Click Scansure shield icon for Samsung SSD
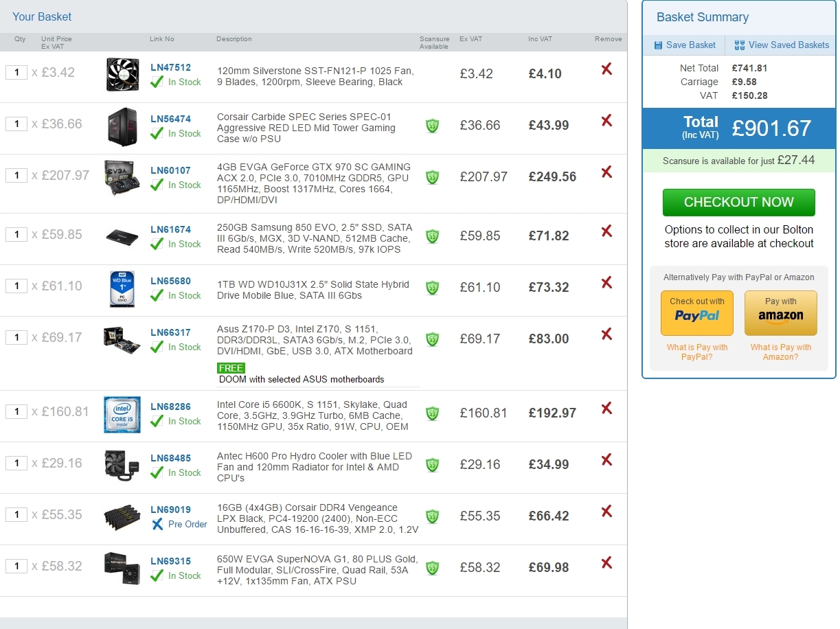Viewport: 840px width, 629px height. (432, 236)
